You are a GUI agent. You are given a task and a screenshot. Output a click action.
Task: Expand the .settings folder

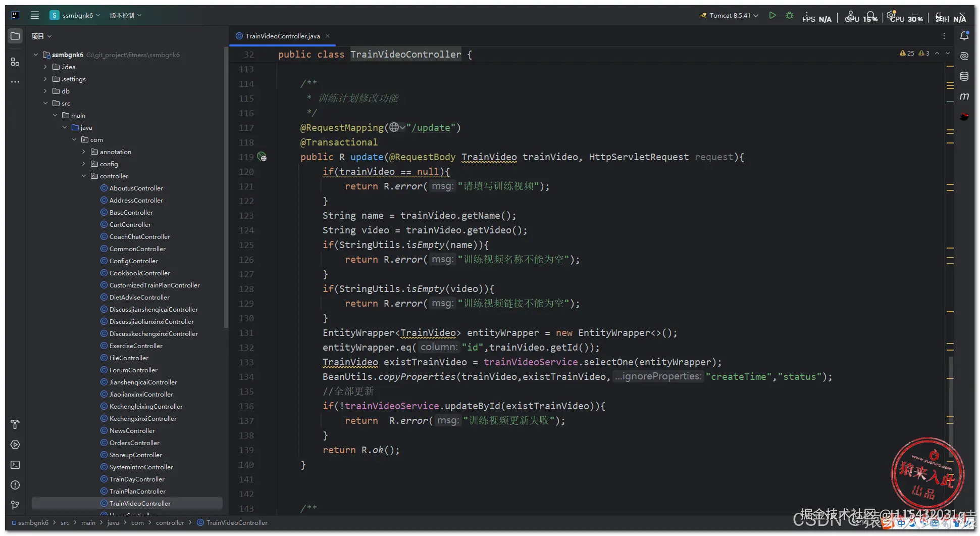[45, 79]
